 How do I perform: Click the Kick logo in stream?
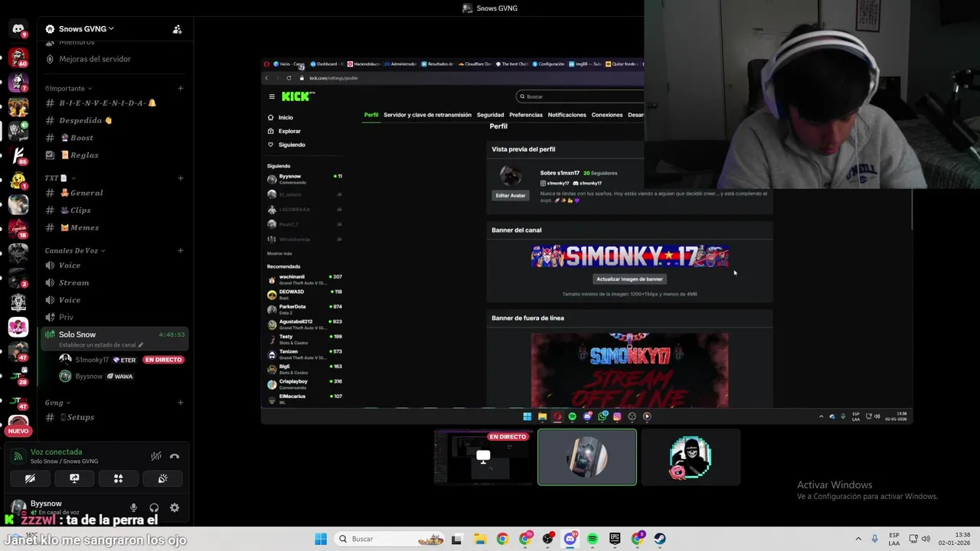tap(297, 96)
